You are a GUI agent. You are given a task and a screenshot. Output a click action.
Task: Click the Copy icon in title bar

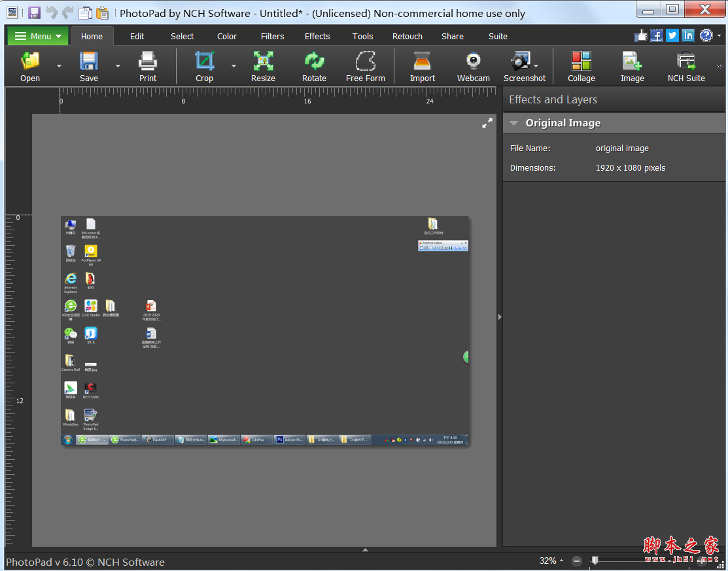tap(85, 12)
